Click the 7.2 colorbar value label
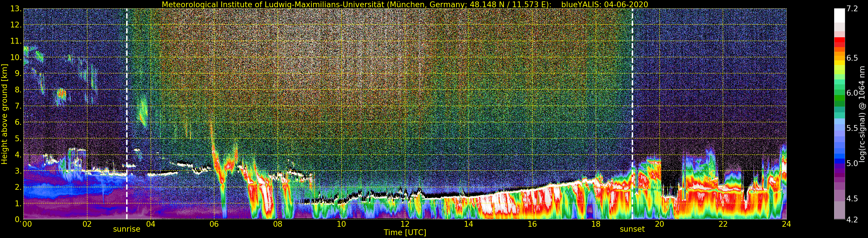 pyautogui.click(x=852, y=9)
